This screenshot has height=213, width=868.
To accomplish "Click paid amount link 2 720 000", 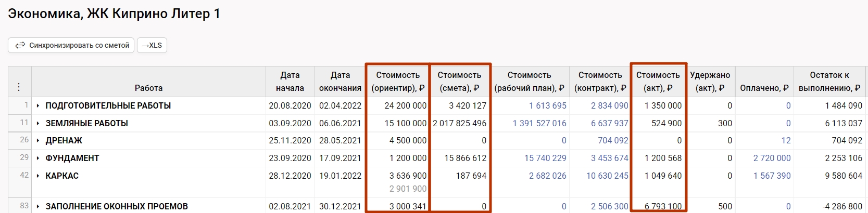I will coord(772,158).
